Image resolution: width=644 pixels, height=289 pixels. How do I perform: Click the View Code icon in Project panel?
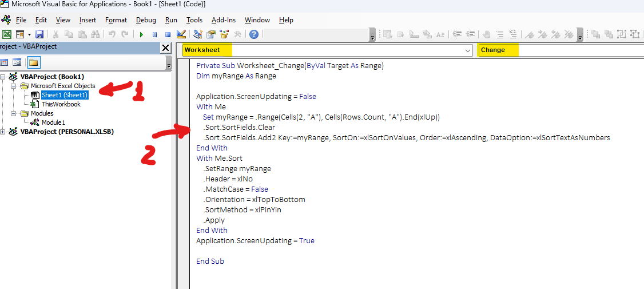tap(5, 62)
